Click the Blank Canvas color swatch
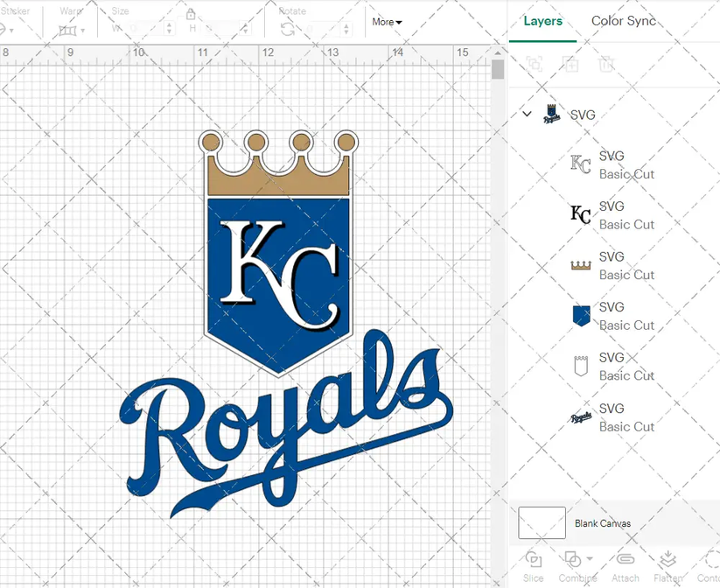 click(x=541, y=522)
